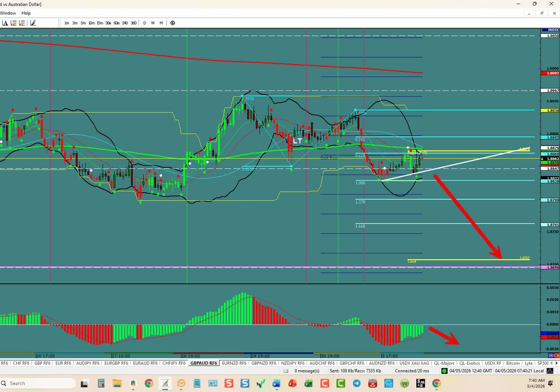Open the Window menu
The height and width of the screenshot is (392, 560).
pyautogui.click(x=8, y=13)
